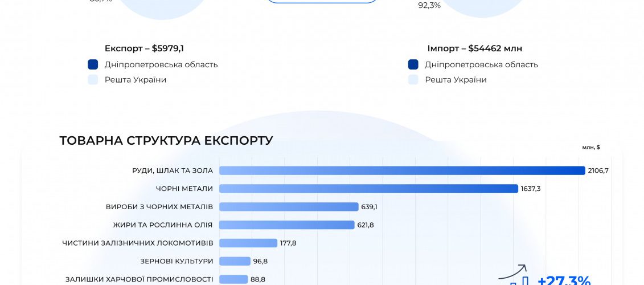Click light blue Решта України swatch under Експорт

coord(93,80)
